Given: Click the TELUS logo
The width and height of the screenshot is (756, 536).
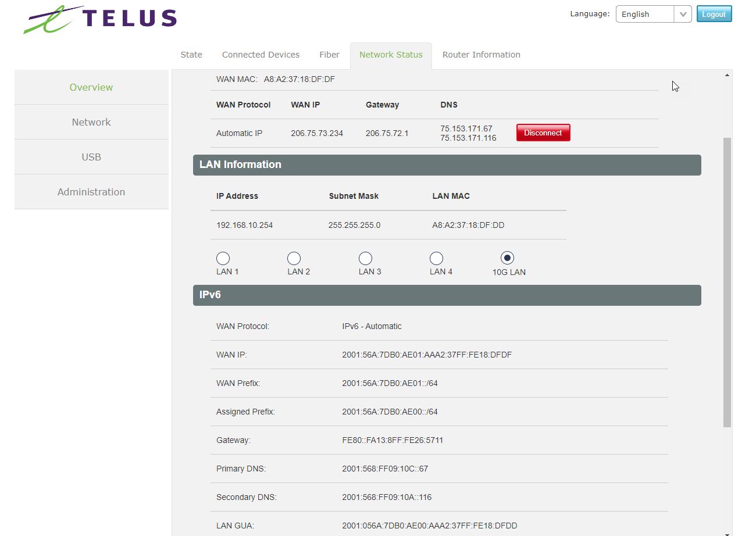Looking at the screenshot, I should [100, 19].
